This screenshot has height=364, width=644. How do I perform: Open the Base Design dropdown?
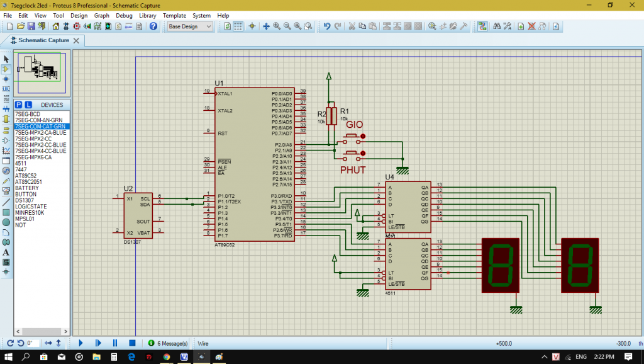click(x=190, y=26)
